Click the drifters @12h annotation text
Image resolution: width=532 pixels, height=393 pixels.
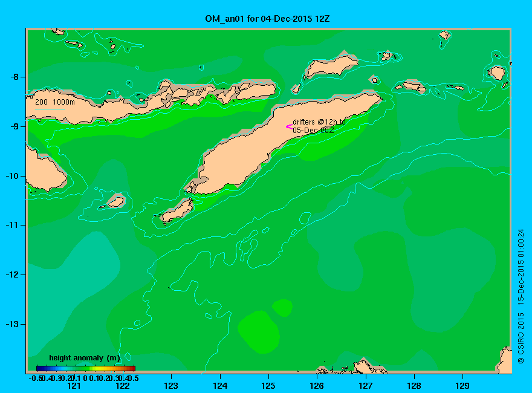coord(319,126)
